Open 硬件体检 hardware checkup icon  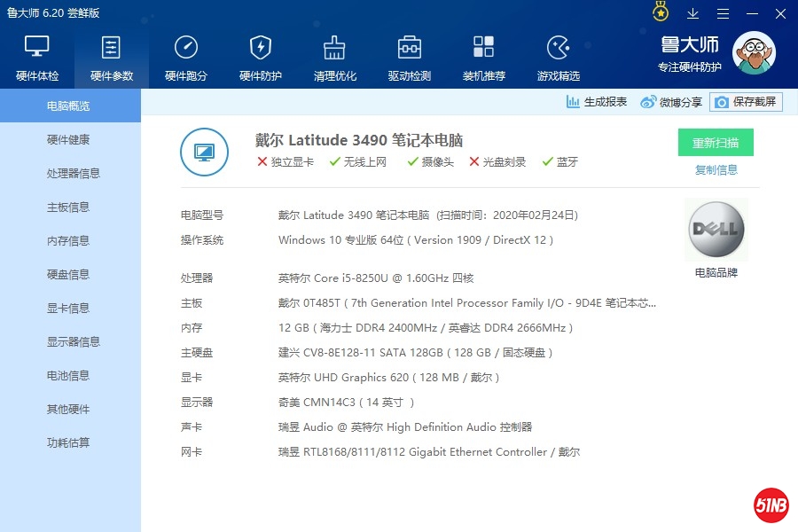click(37, 57)
